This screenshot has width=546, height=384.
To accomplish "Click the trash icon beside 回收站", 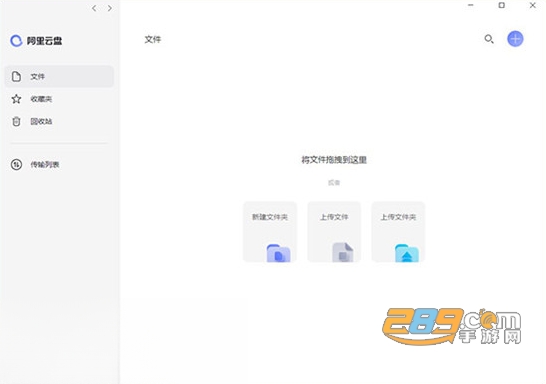I will point(16,122).
